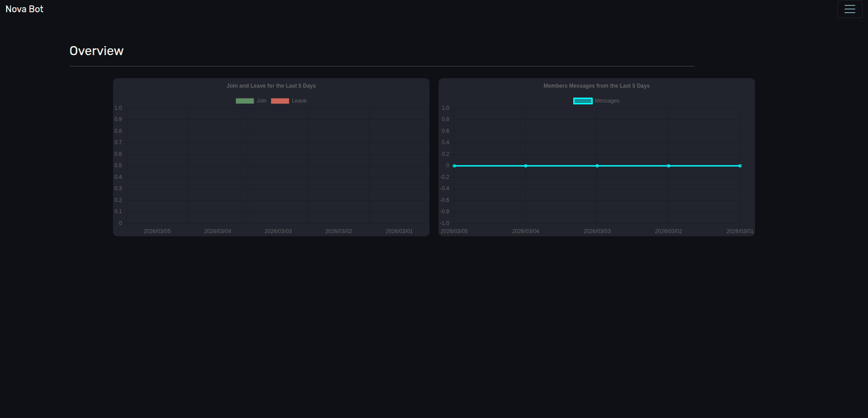Hide the Join dataset via its legend label
868x418 pixels.
tap(261, 101)
